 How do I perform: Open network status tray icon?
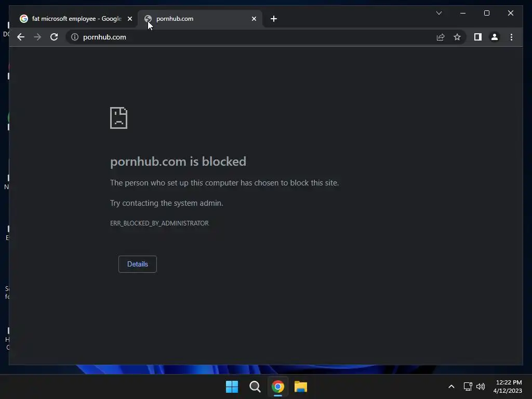(468, 387)
